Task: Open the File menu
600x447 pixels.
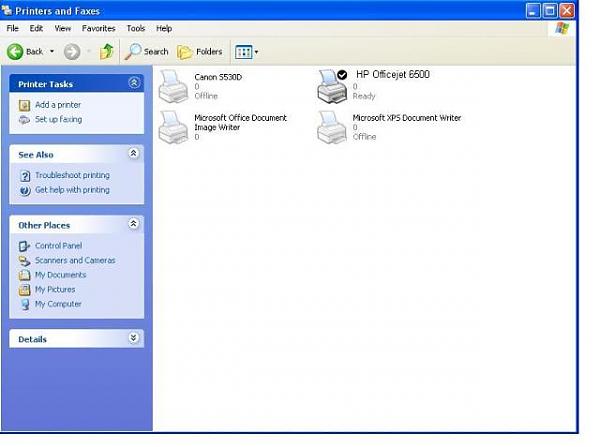Action: pos(13,29)
